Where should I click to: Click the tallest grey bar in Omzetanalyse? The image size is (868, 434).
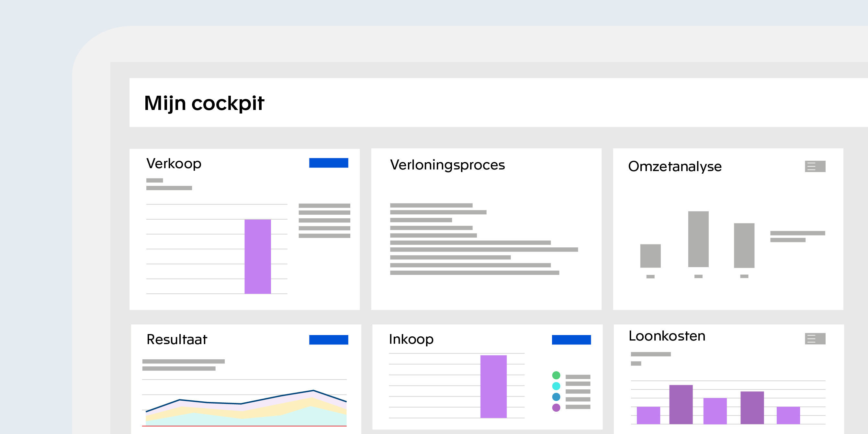click(698, 239)
